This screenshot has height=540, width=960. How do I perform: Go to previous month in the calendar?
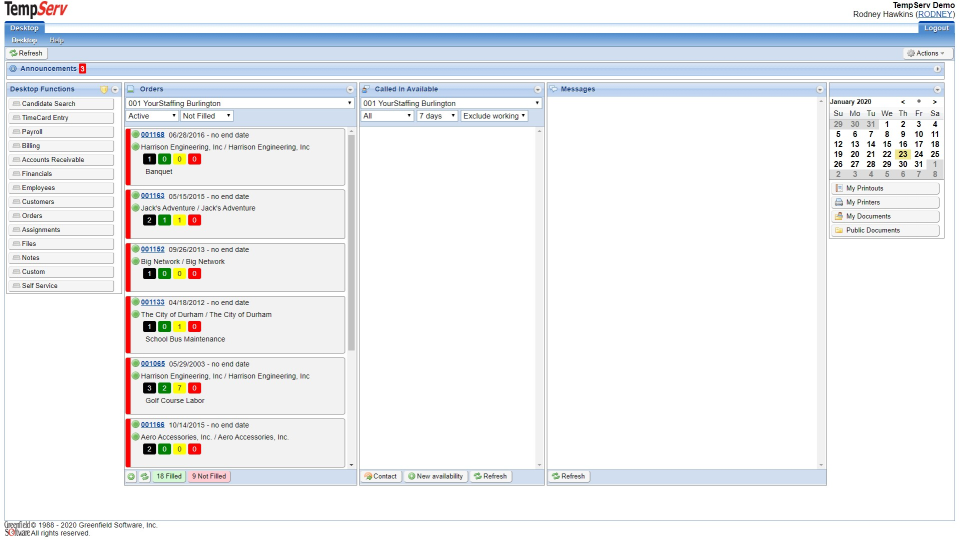[902, 102]
